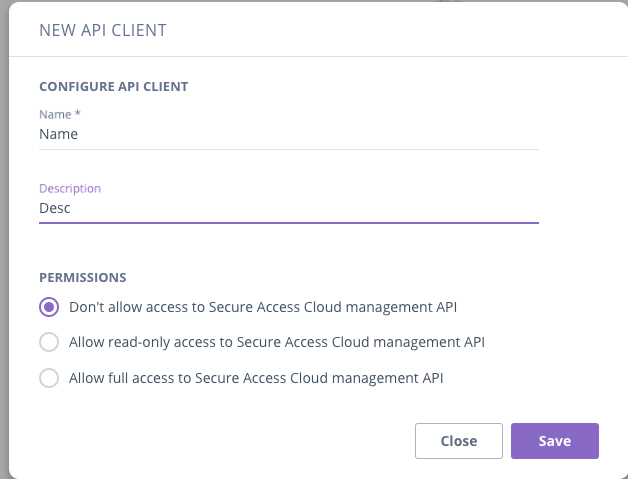Viewport: 628px width, 479px height.
Task: Click the NEW API CLIENT dialog title
Action: pyautogui.click(x=103, y=30)
